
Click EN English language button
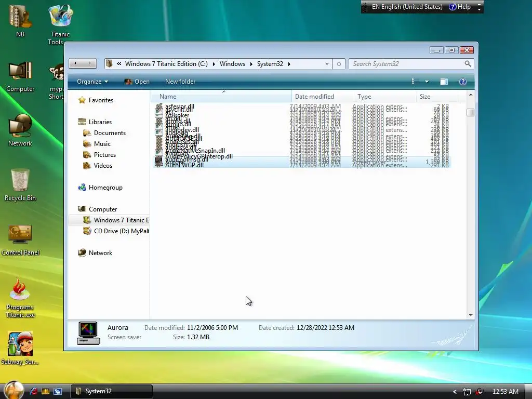coord(407,7)
